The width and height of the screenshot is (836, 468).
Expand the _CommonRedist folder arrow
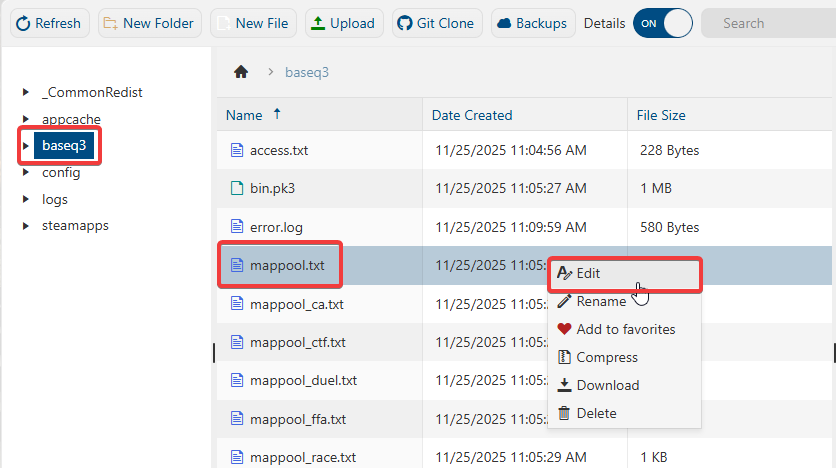26,93
